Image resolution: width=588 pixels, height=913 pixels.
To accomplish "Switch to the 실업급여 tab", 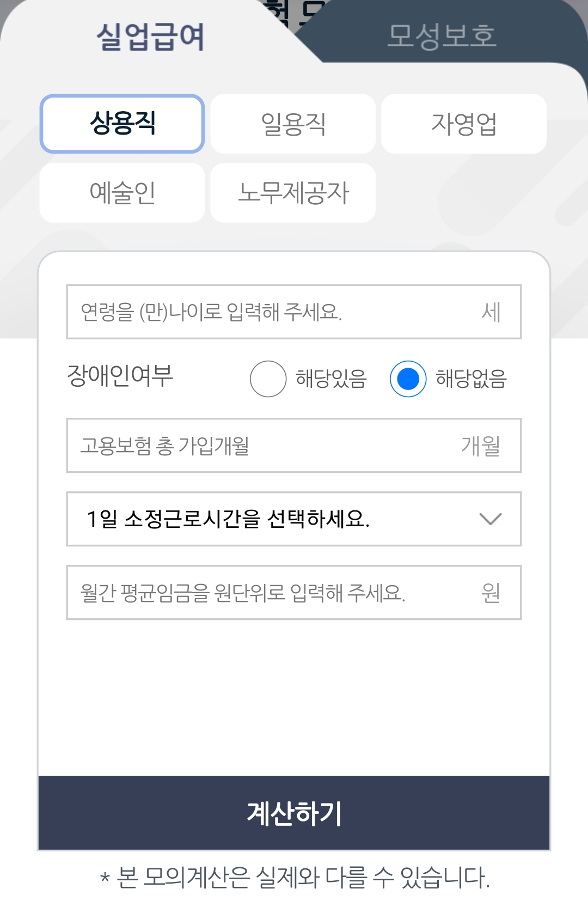I will tap(151, 37).
